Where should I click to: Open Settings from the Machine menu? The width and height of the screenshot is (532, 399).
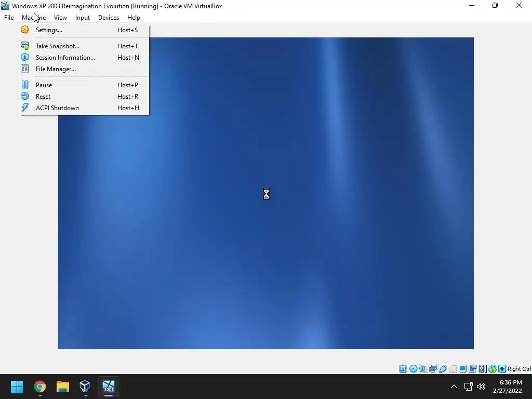(85, 30)
